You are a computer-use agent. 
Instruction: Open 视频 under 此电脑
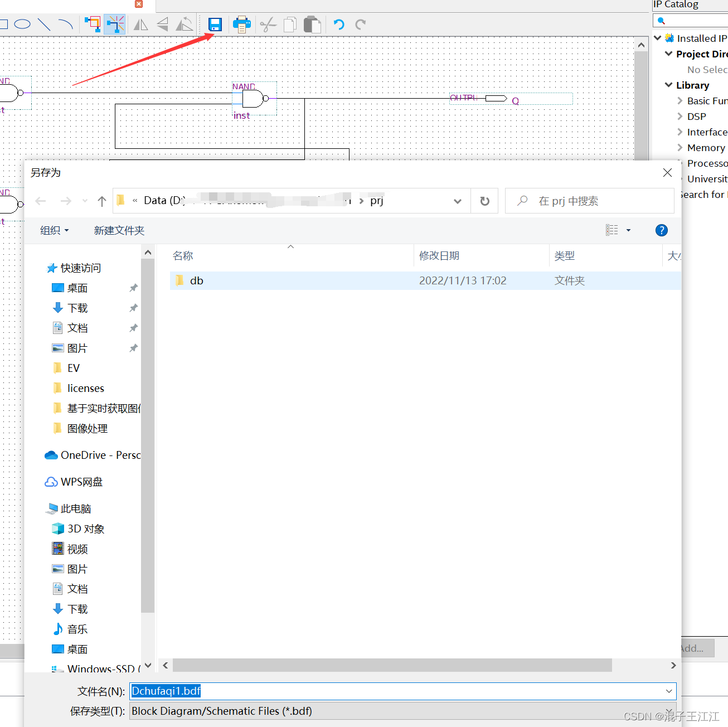pos(70,549)
